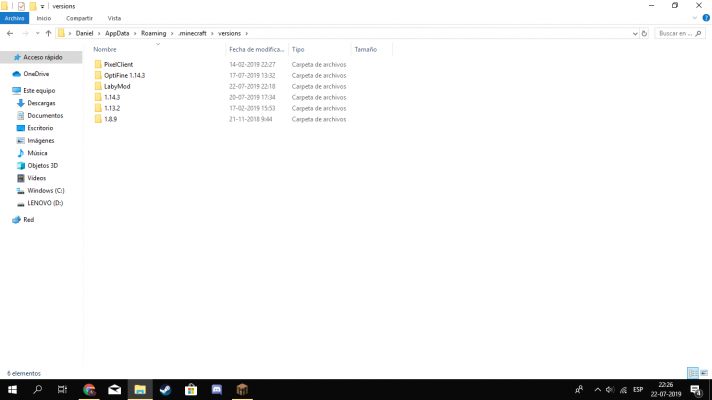712x400 pixels.
Task: Click new folder quick access toolbar icon
Action: click(x=33, y=6)
